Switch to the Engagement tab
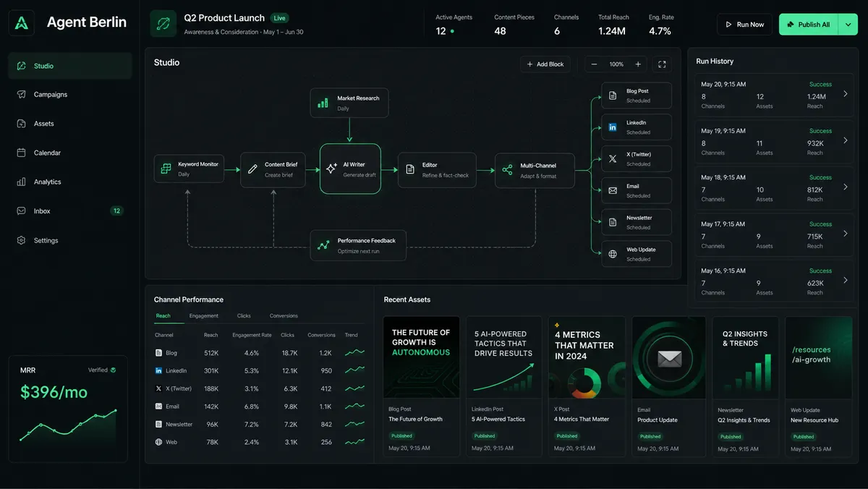868x489 pixels. point(204,316)
